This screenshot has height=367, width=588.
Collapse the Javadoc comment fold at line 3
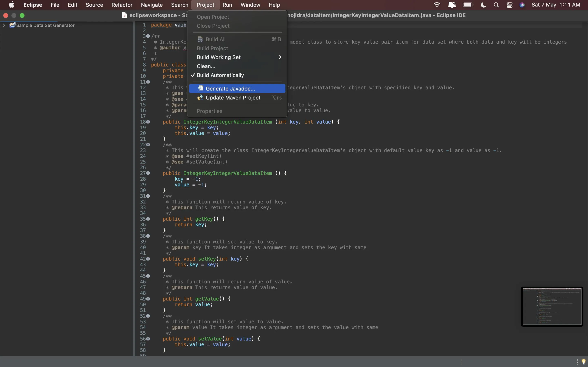tap(148, 36)
